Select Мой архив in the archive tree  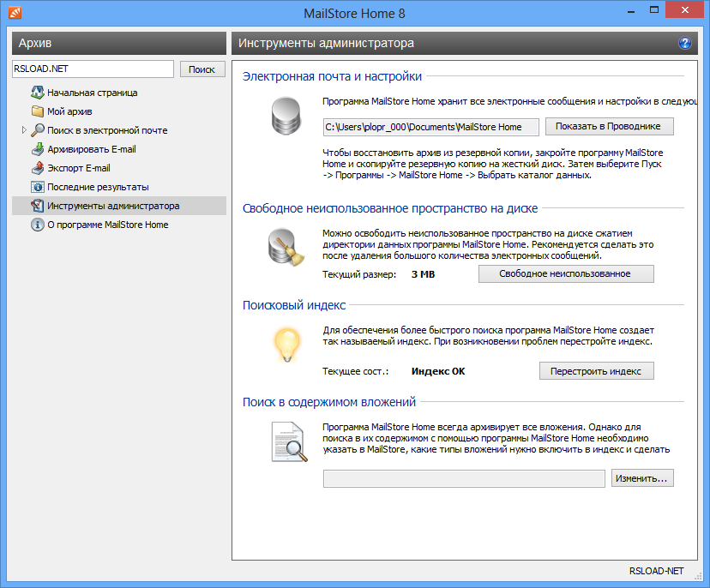click(69, 111)
